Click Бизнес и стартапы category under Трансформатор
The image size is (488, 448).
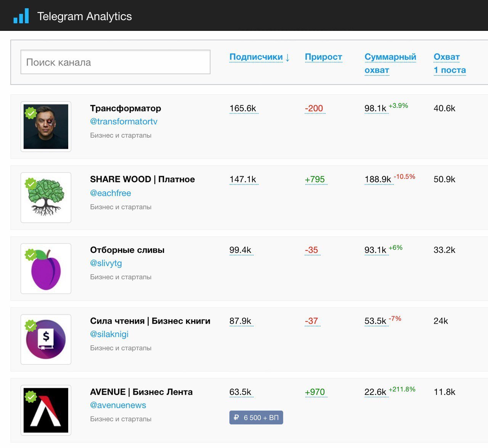click(x=120, y=135)
